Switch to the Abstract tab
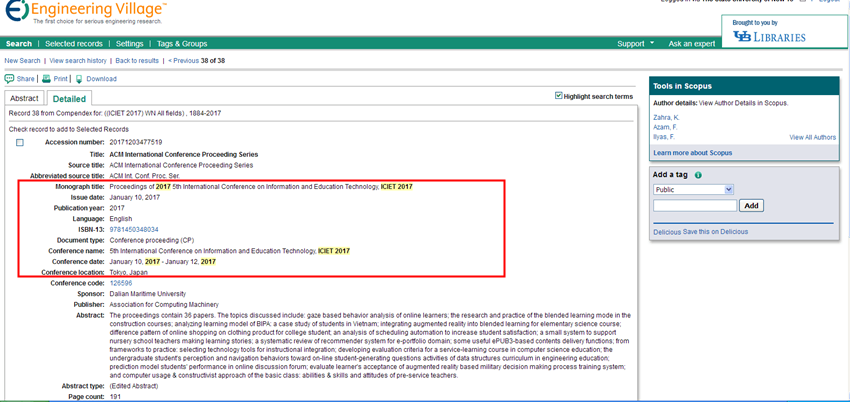 pyautogui.click(x=24, y=99)
